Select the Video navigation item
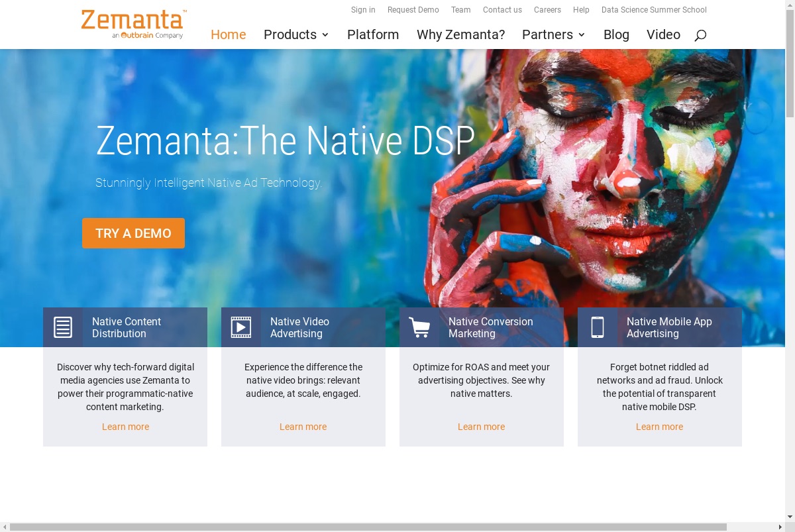The width and height of the screenshot is (795, 532). [663, 34]
